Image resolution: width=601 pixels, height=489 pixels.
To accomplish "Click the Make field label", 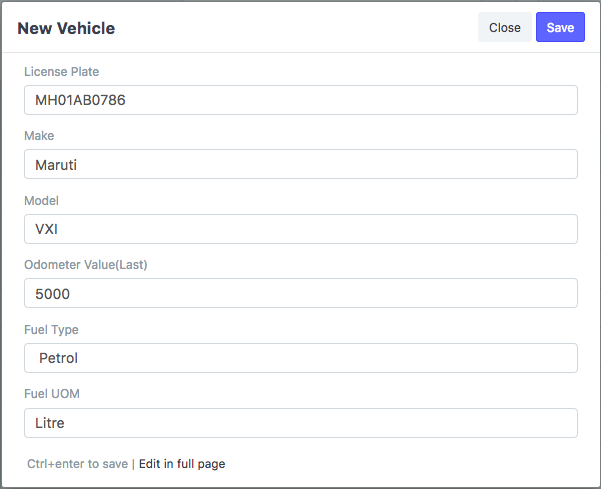I will point(39,136).
